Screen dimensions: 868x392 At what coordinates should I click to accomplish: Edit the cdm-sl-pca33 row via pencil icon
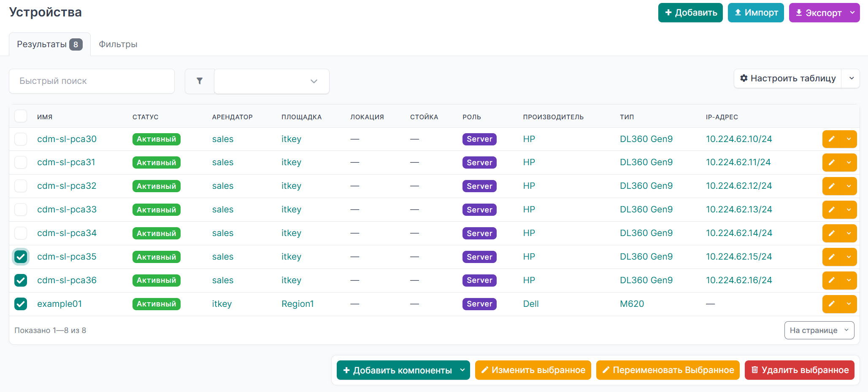pos(831,209)
